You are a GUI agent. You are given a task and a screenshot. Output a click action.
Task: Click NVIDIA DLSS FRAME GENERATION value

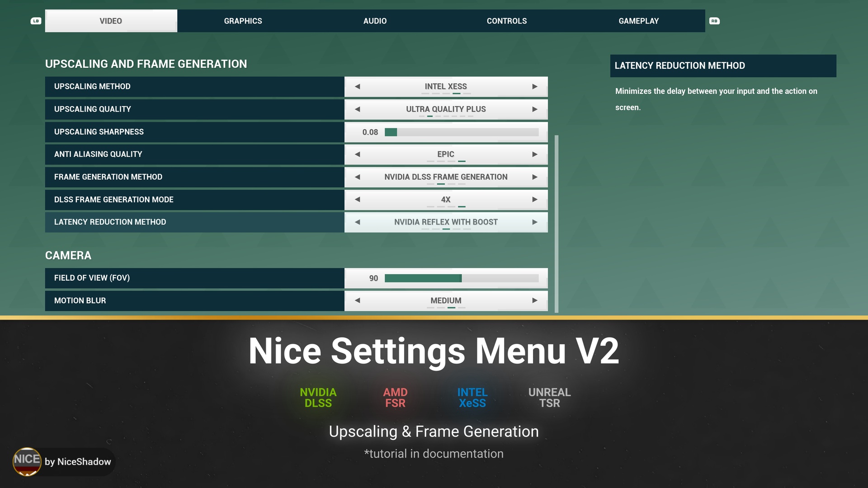tap(446, 177)
